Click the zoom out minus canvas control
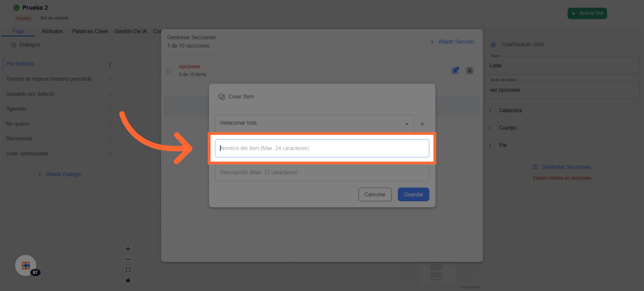The width and height of the screenshot is (644, 291). 128,259
